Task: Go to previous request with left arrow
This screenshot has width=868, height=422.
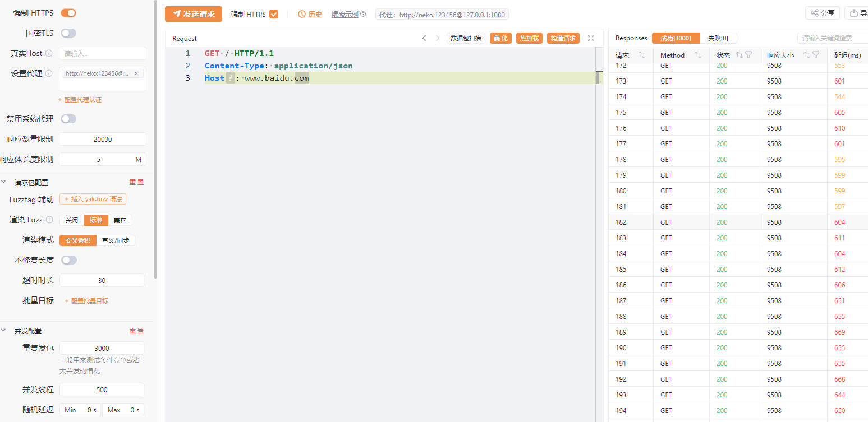Action: click(x=424, y=38)
